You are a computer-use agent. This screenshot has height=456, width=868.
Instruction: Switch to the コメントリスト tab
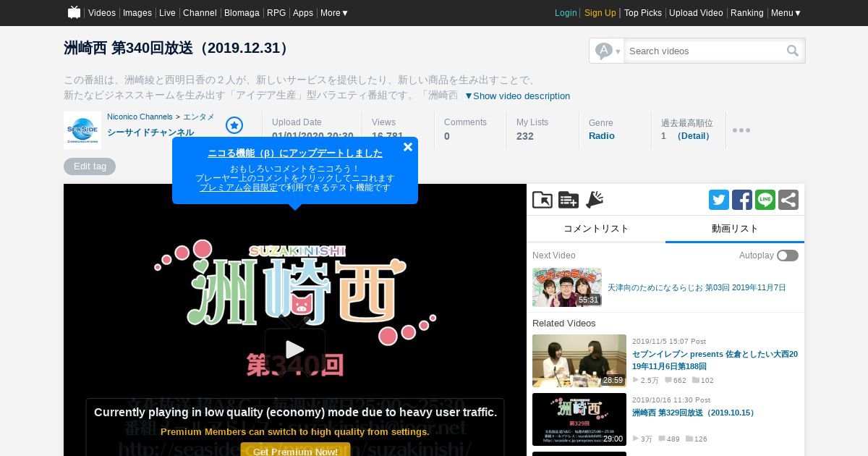coord(596,229)
